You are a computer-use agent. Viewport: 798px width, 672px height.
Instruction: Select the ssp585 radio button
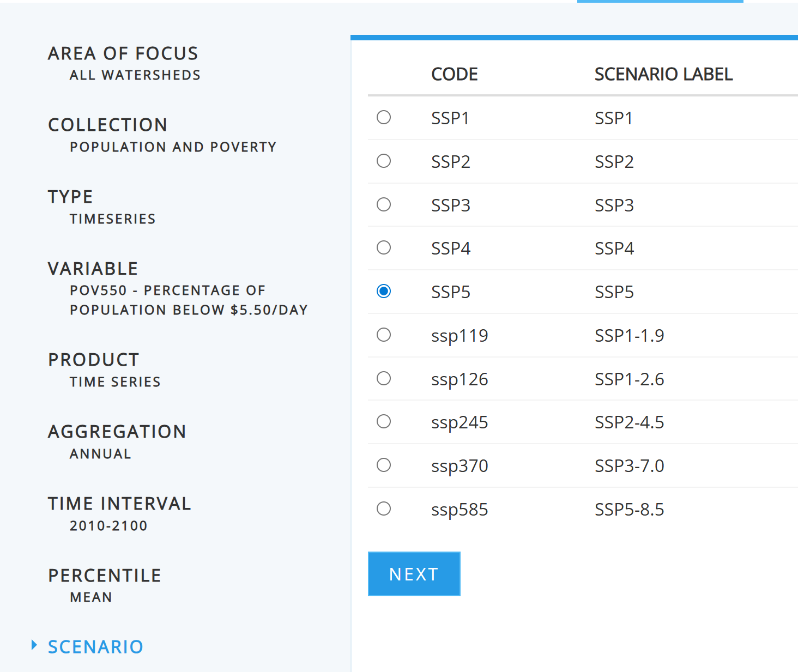[384, 508]
